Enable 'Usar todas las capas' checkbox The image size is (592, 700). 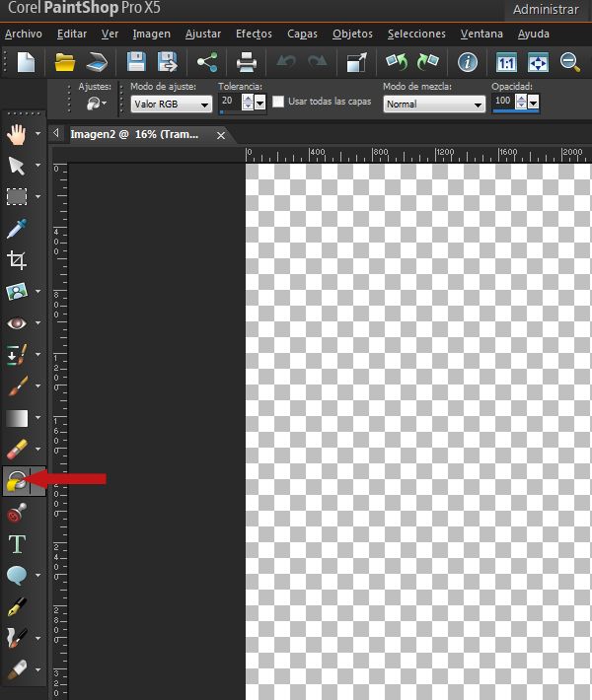point(278,102)
